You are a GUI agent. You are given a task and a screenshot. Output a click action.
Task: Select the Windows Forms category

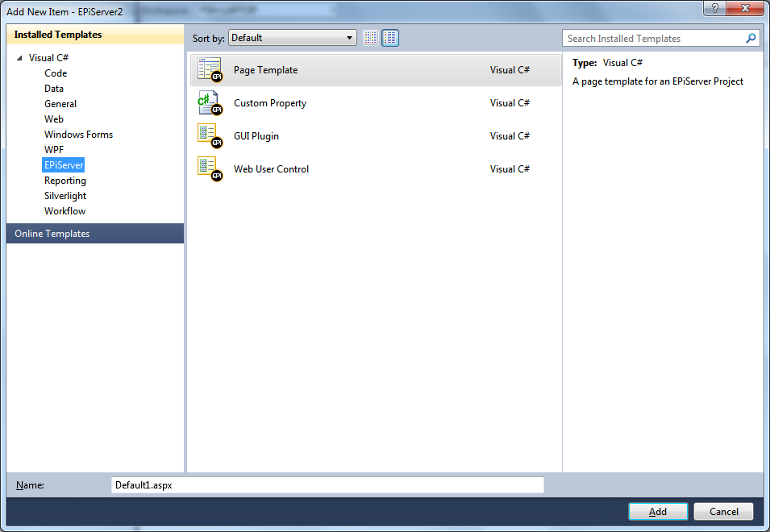click(x=78, y=135)
